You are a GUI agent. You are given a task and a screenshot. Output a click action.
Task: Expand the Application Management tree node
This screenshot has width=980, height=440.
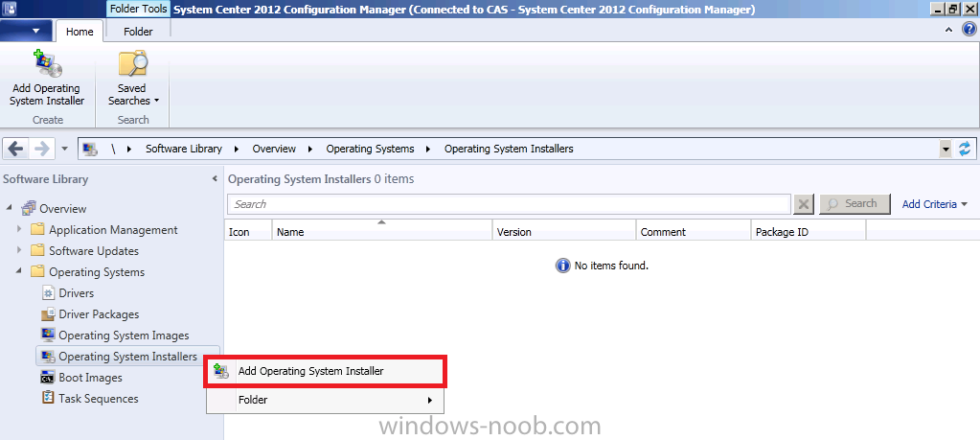coord(19,229)
